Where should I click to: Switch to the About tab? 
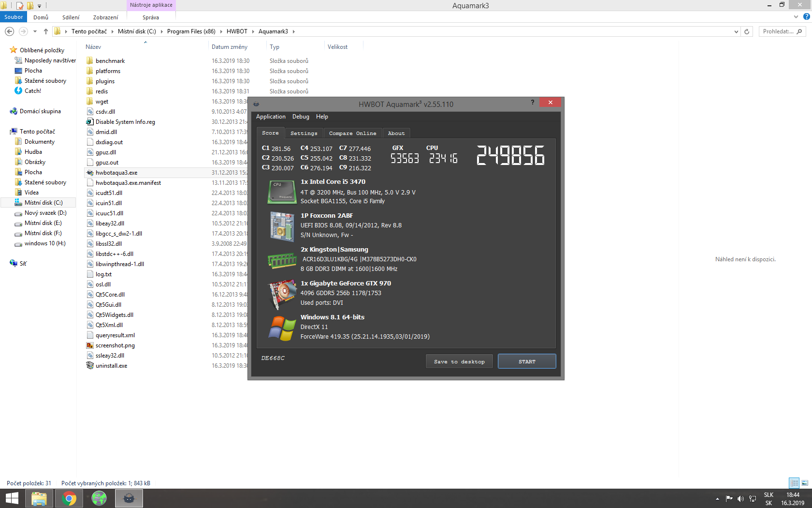coord(396,133)
